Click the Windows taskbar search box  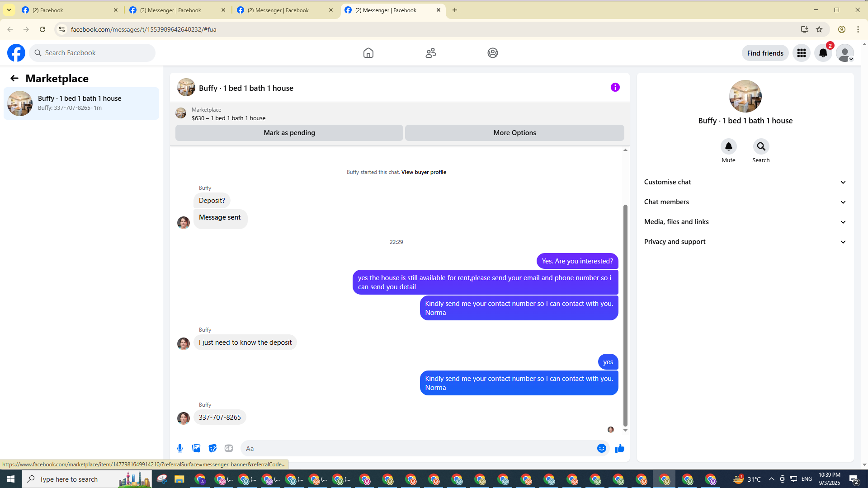point(87,479)
